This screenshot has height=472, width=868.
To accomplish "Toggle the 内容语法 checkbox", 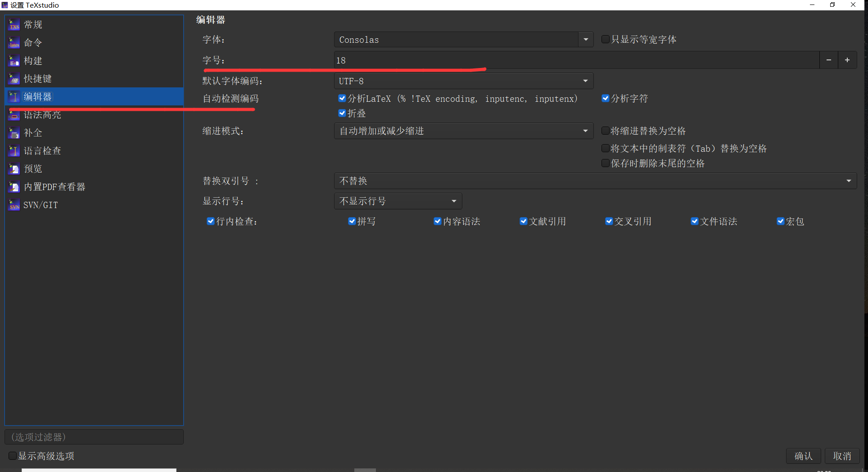I will (438, 222).
